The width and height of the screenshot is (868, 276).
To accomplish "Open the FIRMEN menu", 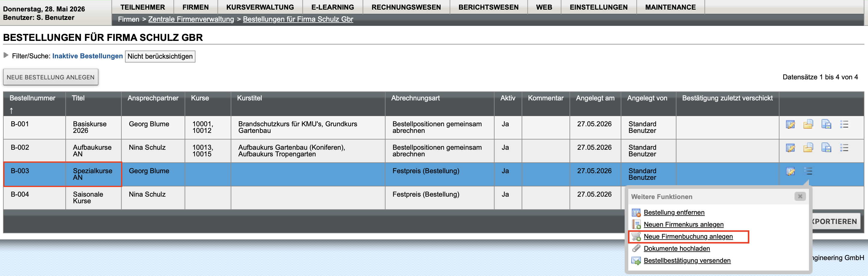I will (x=195, y=7).
